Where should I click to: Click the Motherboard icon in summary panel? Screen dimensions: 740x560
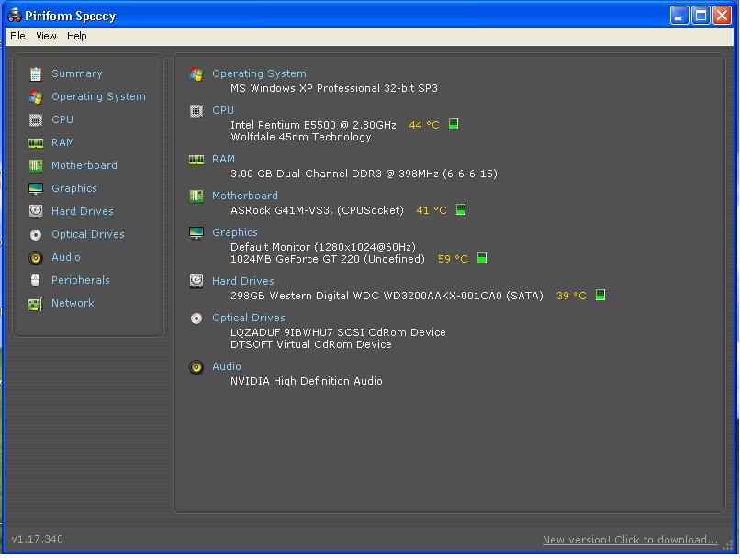click(x=196, y=196)
